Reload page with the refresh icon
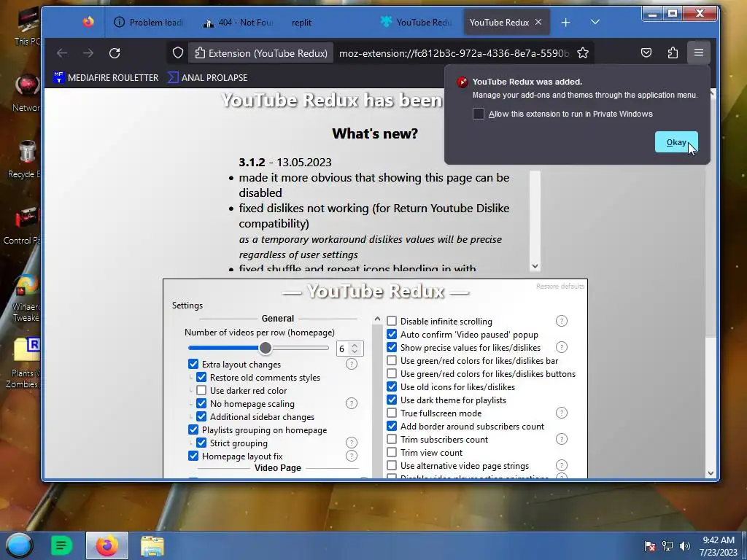This screenshot has width=747, height=560. (115, 52)
